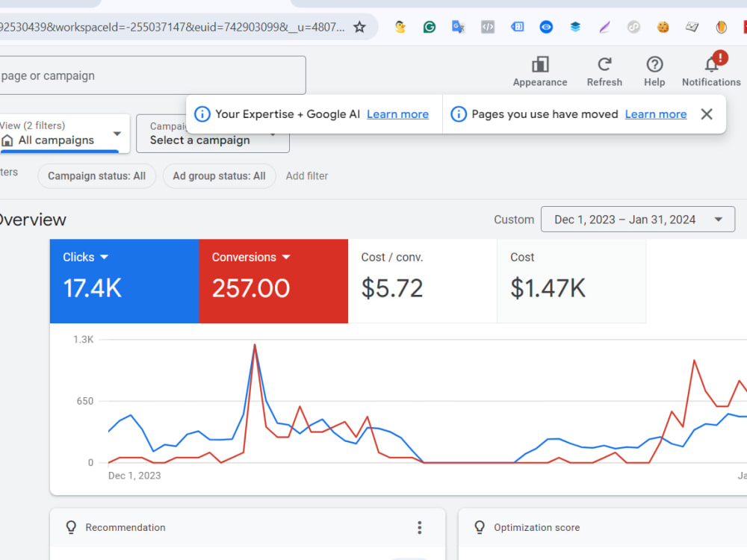The image size is (747, 560).
Task: Open Recommendation card three-dot menu
Action: pyautogui.click(x=420, y=527)
